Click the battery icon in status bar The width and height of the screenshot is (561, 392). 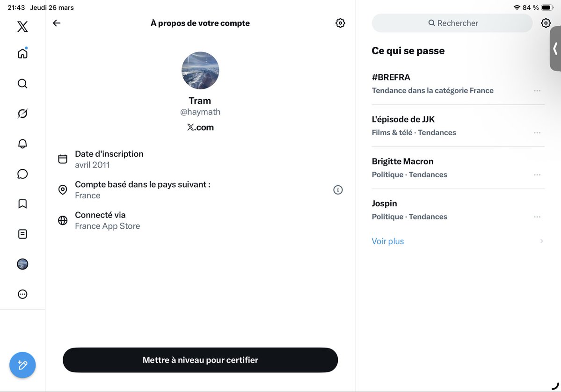tap(547, 7)
